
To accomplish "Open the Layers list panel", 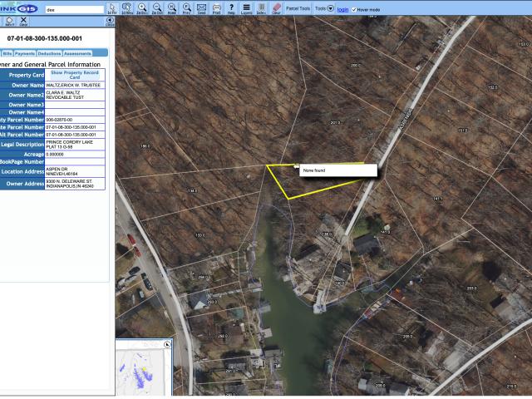I will click(246, 8).
